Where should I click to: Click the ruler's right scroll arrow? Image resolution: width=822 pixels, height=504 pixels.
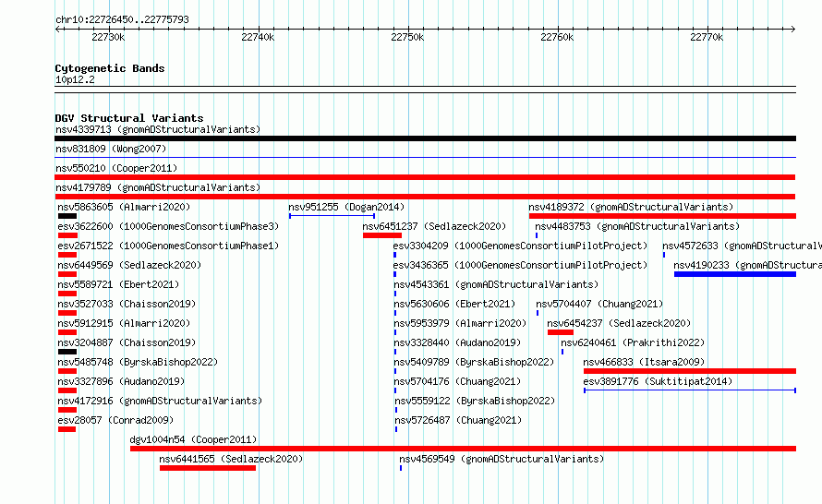pos(792,30)
